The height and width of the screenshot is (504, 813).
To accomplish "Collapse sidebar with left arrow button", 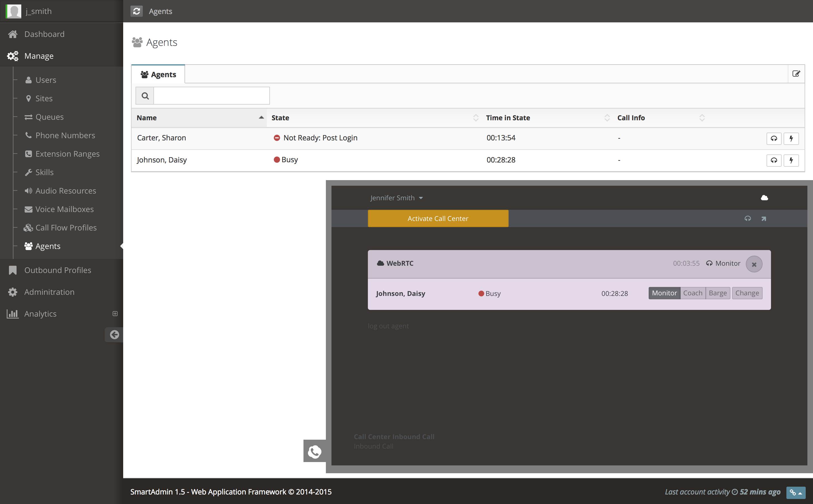I will point(114,334).
